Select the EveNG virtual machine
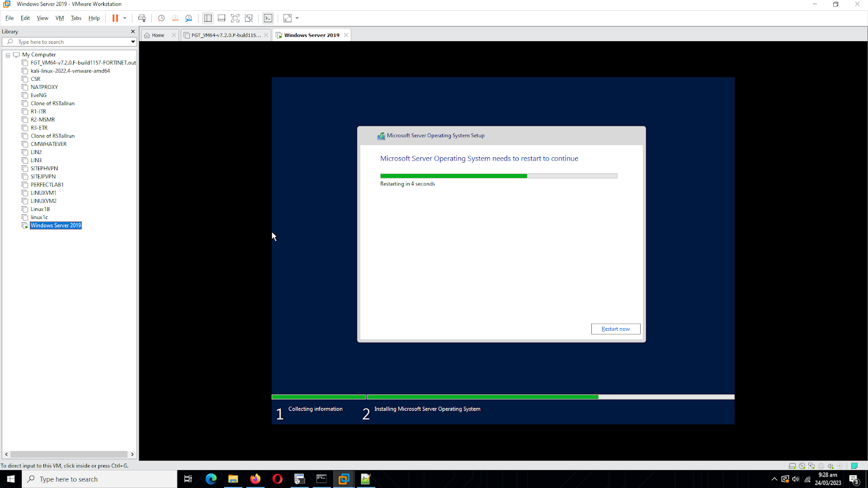The height and width of the screenshot is (488, 868). 39,95
